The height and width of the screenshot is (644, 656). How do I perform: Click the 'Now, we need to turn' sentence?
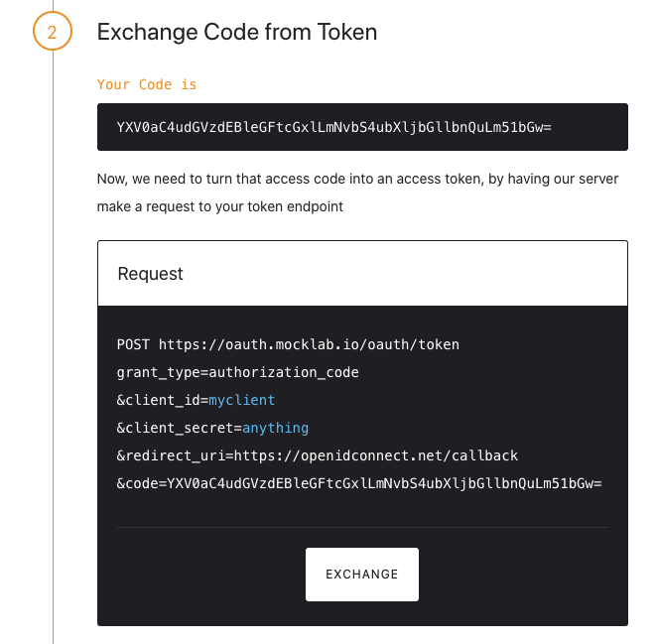[357, 179]
